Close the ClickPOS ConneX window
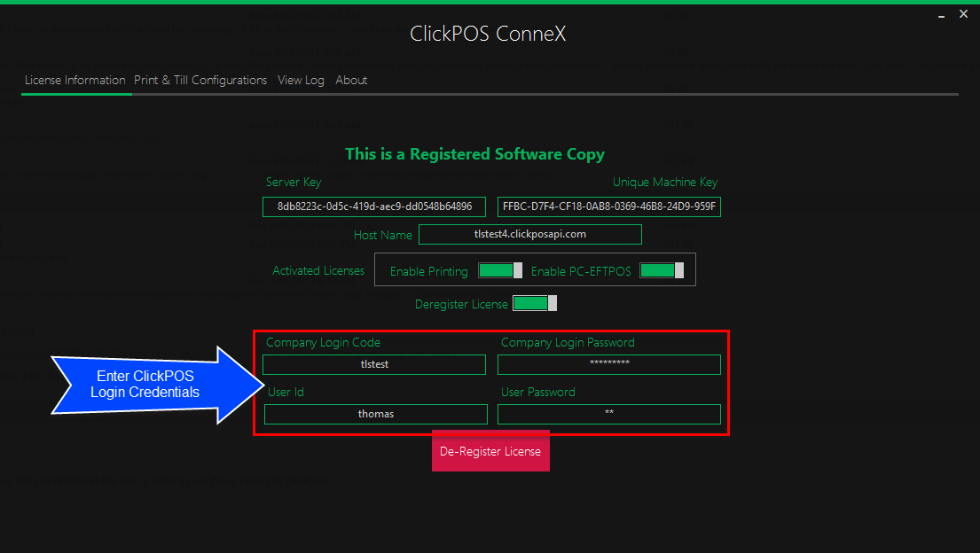Viewport: 980px width, 553px height. (963, 14)
